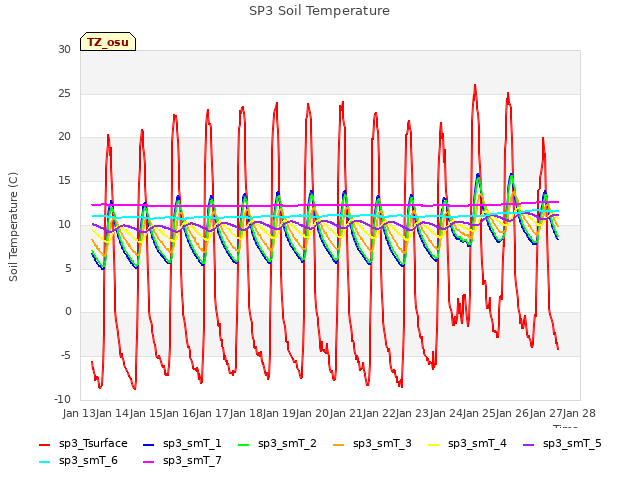Click the yellow sp3_smT_4 legend swatch
This screenshot has height=480, width=640.
pyautogui.click(x=433, y=444)
